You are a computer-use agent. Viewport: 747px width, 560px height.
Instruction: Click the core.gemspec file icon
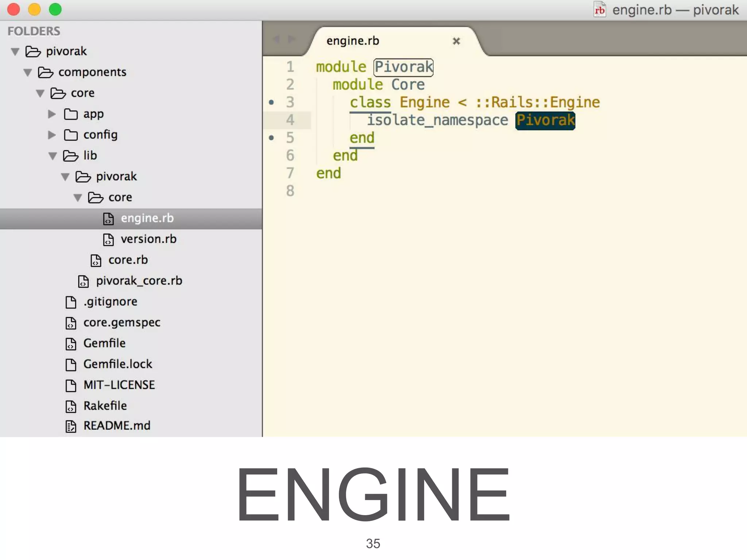pos(71,323)
